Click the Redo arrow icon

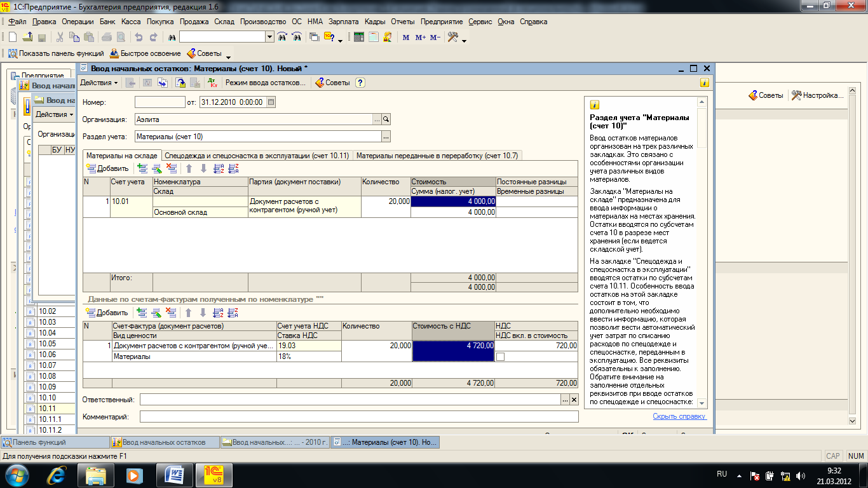[154, 37]
